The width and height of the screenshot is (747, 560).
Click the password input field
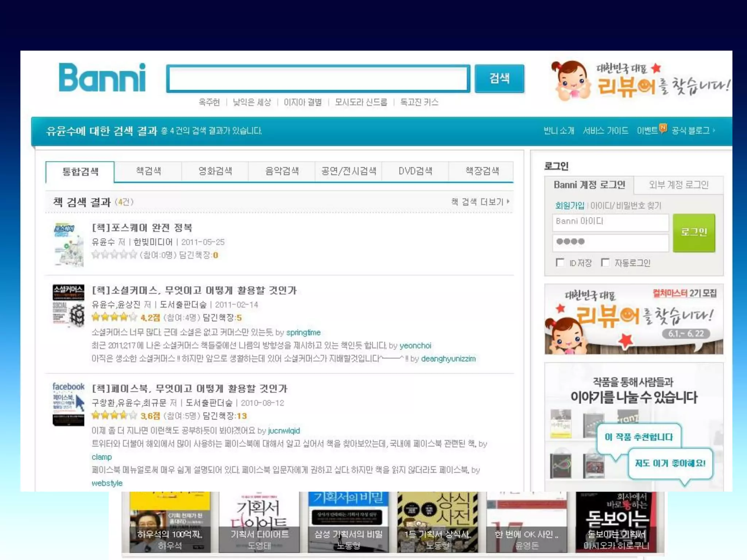point(611,242)
